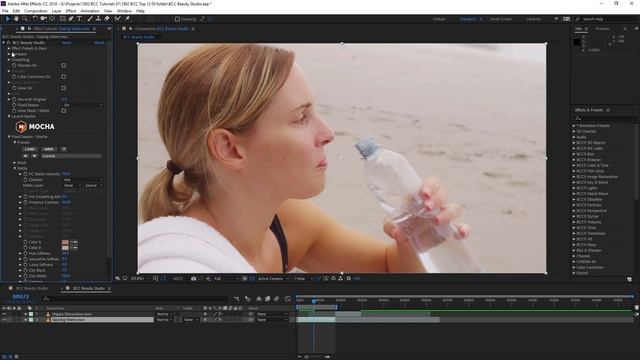The height and width of the screenshot is (360, 640).
Task: Toggle the timeline motion blur enable icon
Action: tap(276, 299)
